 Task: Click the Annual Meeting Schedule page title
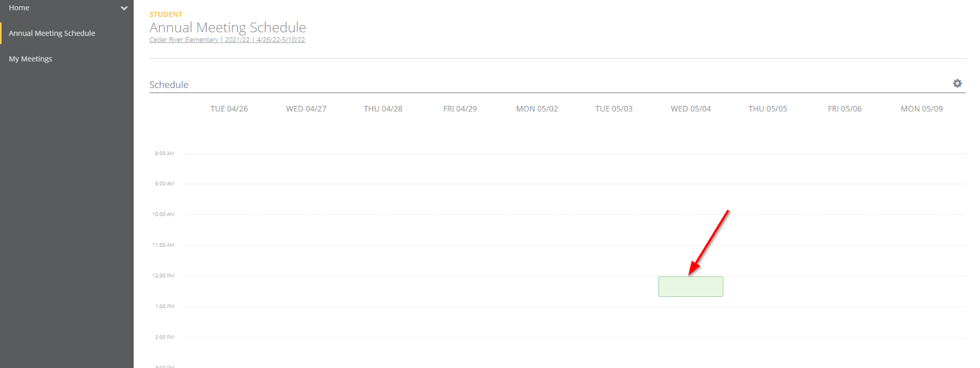pyautogui.click(x=228, y=28)
